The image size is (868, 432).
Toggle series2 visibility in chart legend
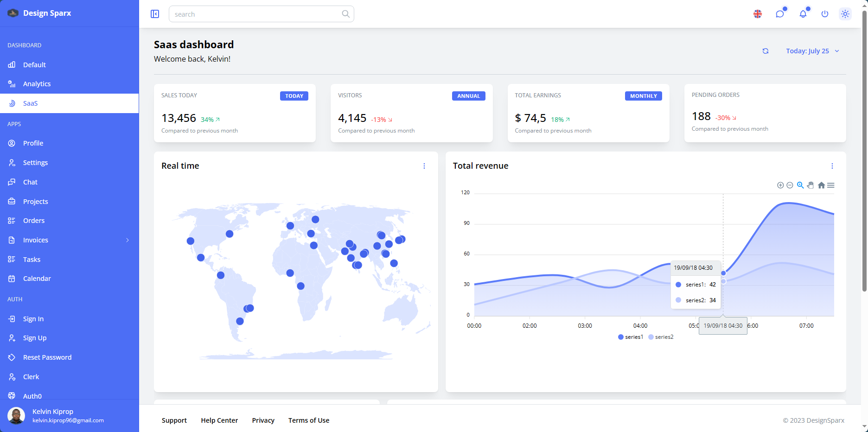661,337
